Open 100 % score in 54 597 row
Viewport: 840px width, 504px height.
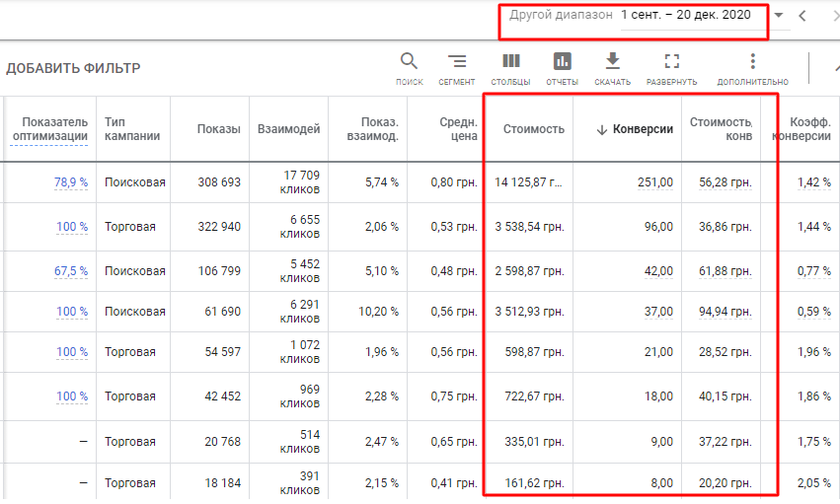[72, 352]
